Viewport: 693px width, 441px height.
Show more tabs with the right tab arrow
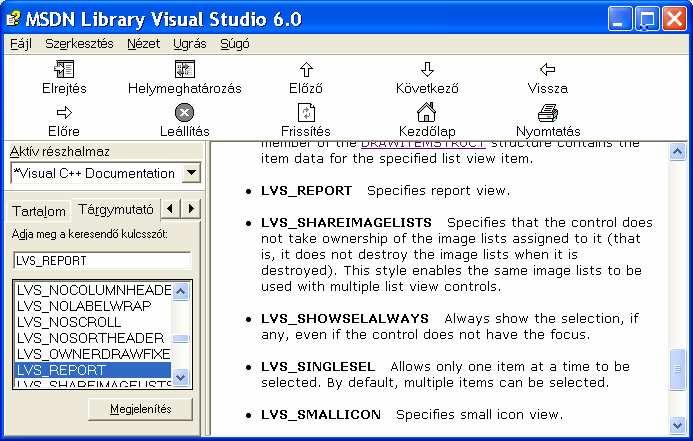[x=191, y=208]
